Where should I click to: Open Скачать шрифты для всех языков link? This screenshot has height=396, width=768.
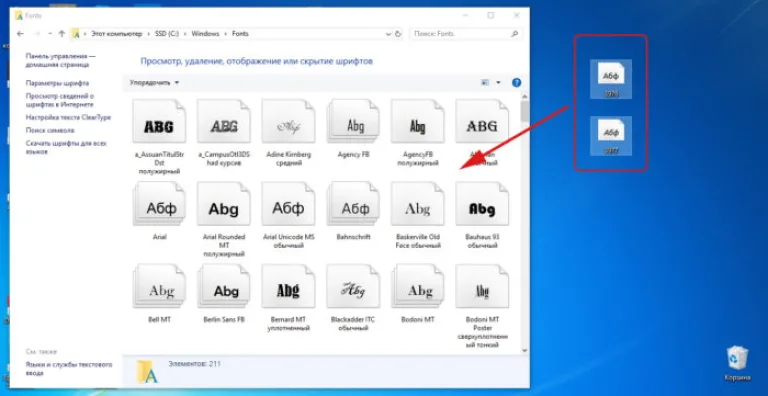click(x=66, y=148)
